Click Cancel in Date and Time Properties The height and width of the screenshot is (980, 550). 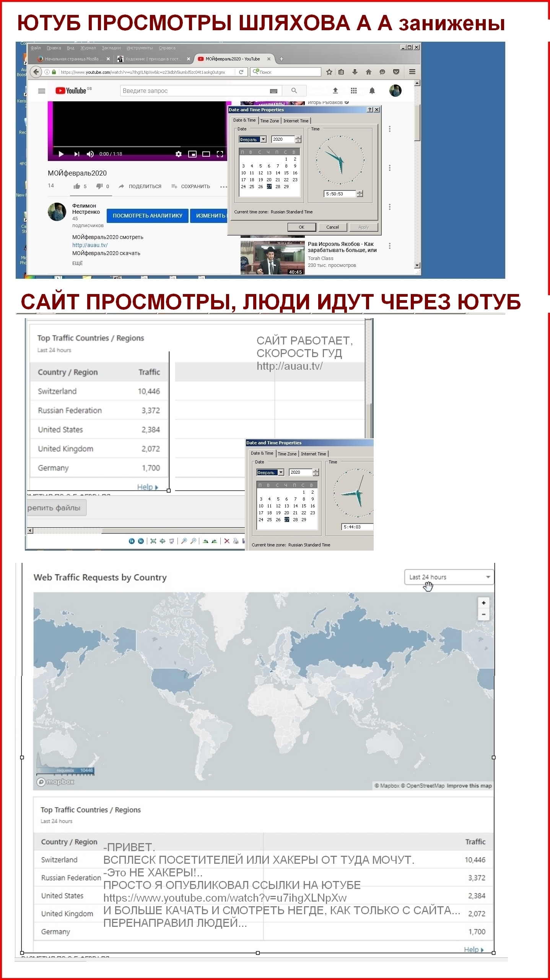click(332, 227)
